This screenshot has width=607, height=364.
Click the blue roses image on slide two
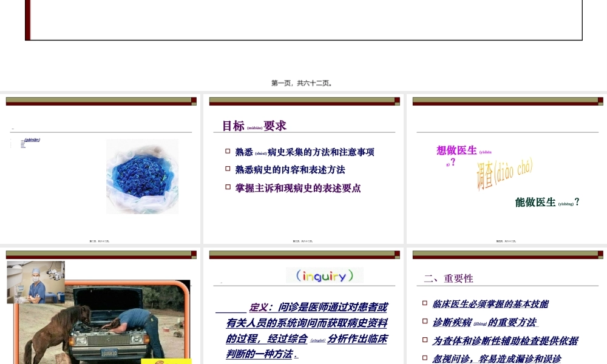pos(142,177)
